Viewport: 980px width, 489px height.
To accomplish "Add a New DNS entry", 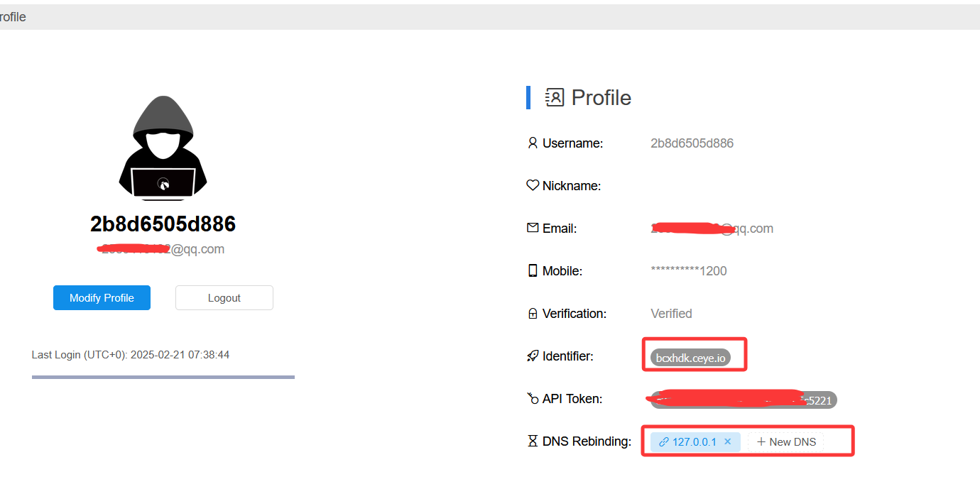I will [786, 441].
